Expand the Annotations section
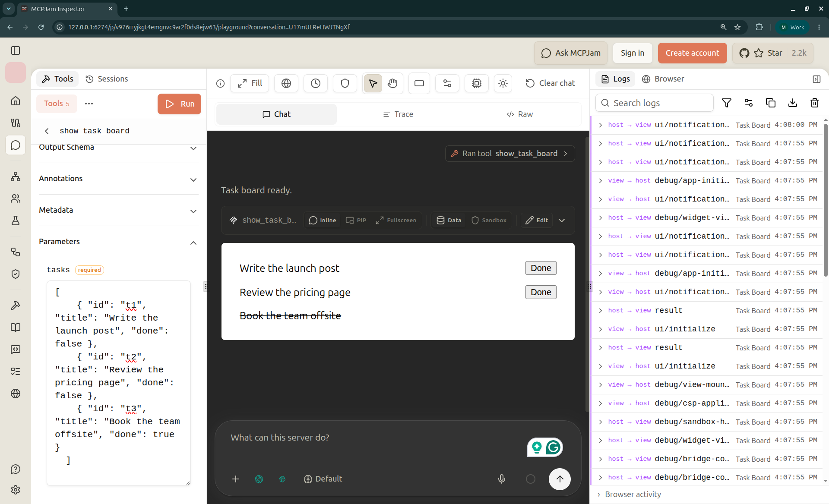Image resolution: width=829 pixels, height=504 pixels. pyautogui.click(x=119, y=179)
